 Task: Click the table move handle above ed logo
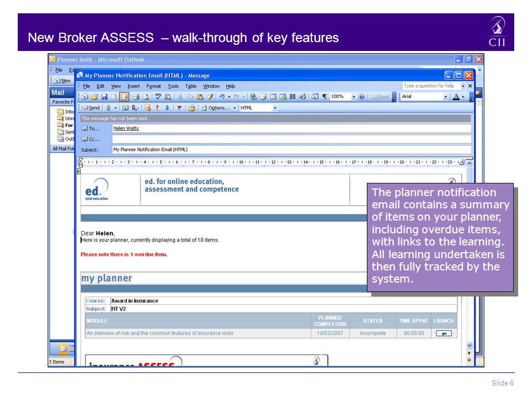click(78, 171)
